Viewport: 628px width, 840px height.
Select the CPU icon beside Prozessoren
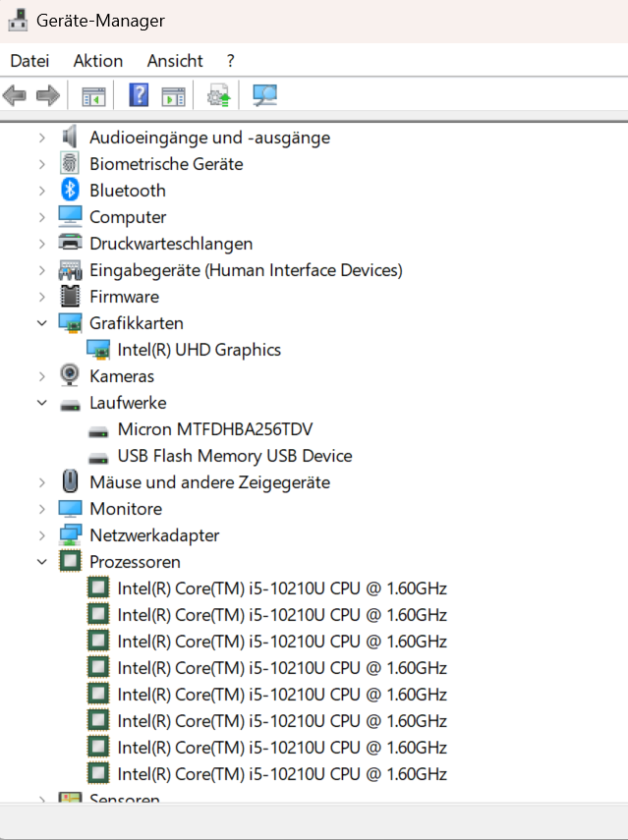coord(70,561)
